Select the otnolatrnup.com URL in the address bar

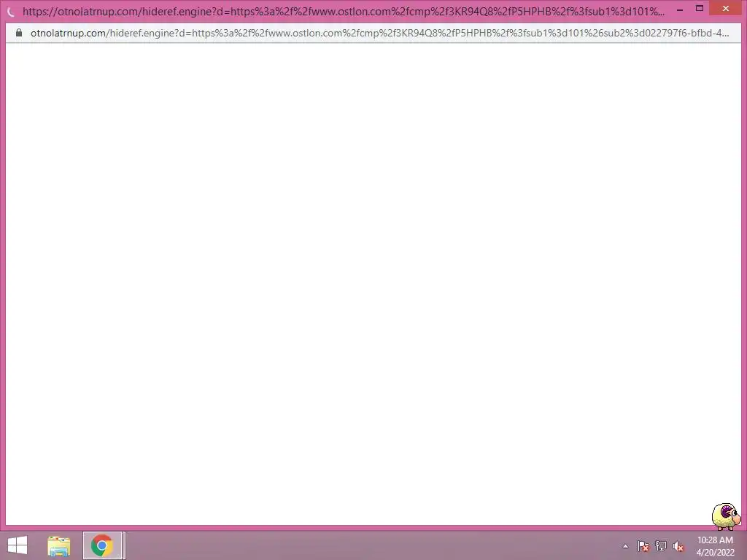click(x=379, y=33)
